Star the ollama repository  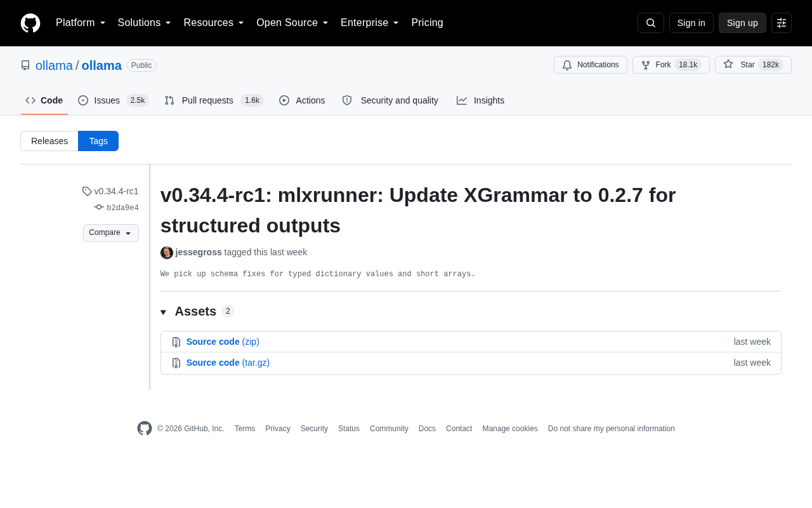753,65
